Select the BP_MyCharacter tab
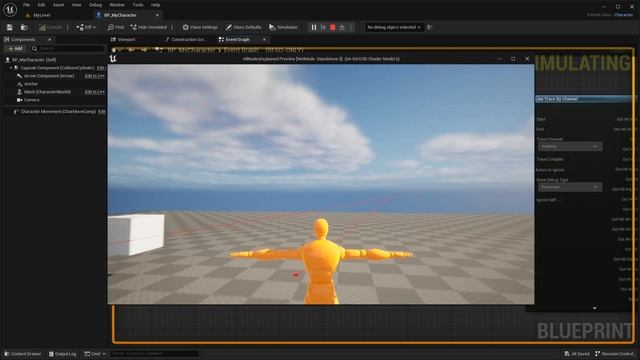 tap(120, 15)
